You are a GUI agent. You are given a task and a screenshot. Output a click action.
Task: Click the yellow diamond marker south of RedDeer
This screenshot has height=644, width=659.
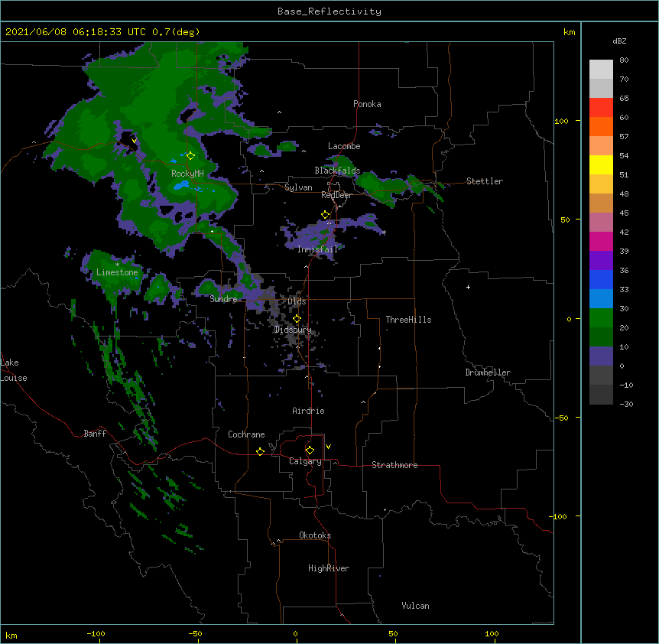pyautogui.click(x=325, y=214)
